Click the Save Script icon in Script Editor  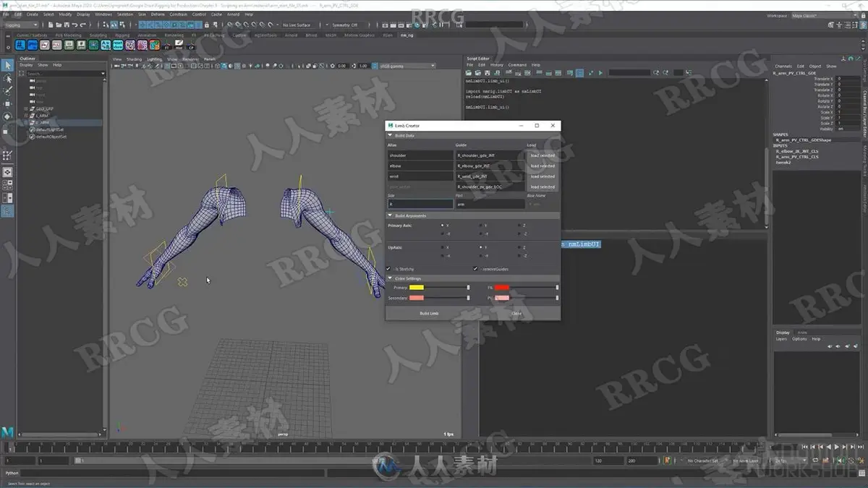pyautogui.click(x=486, y=73)
